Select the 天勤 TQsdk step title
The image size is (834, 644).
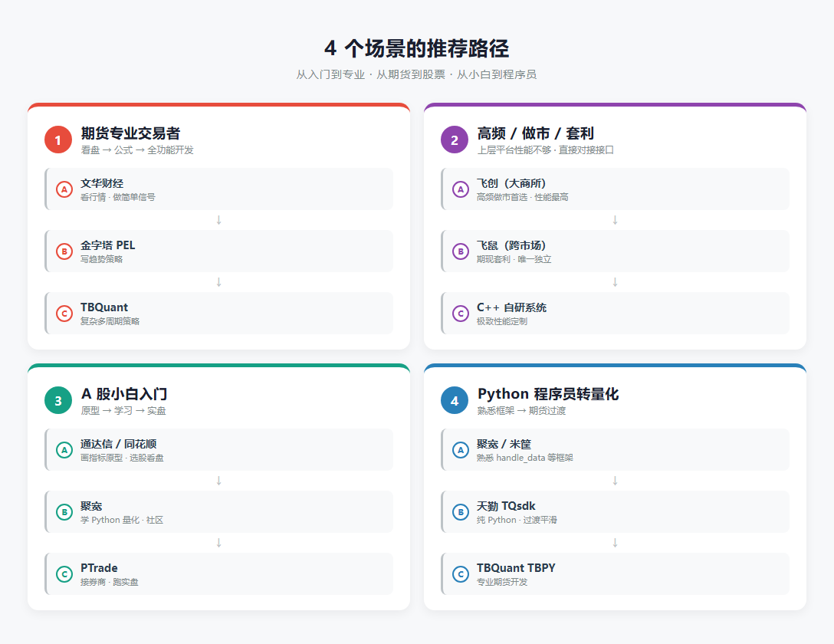[x=507, y=506]
